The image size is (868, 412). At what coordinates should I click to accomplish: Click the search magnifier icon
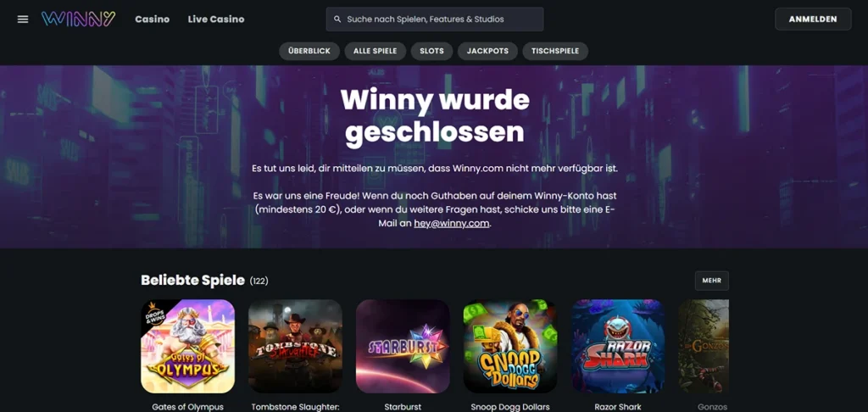(x=337, y=19)
